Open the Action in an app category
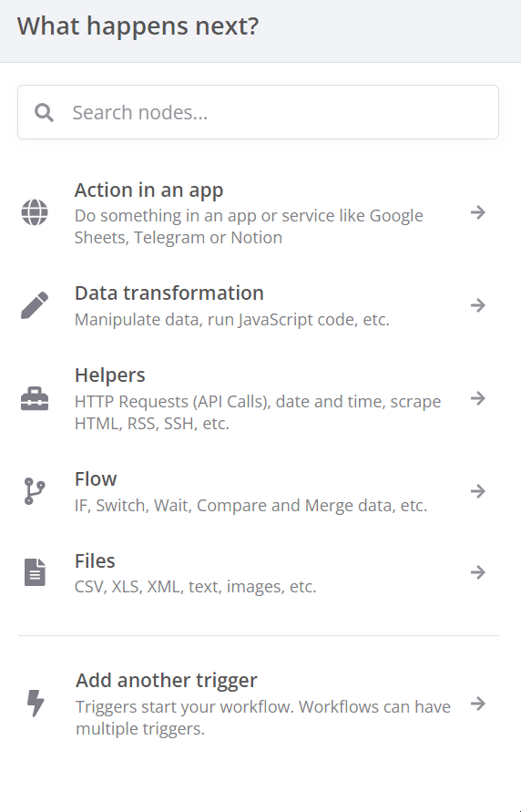 click(258, 212)
